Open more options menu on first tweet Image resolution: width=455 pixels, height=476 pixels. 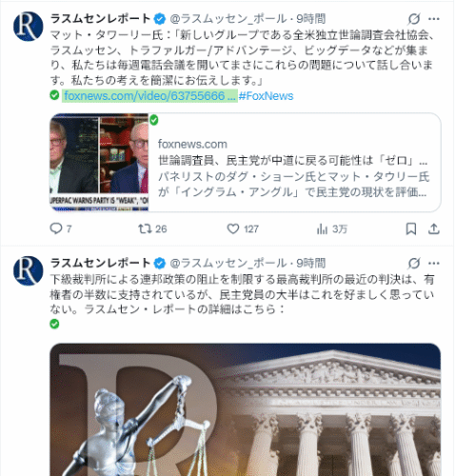(x=434, y=19)
